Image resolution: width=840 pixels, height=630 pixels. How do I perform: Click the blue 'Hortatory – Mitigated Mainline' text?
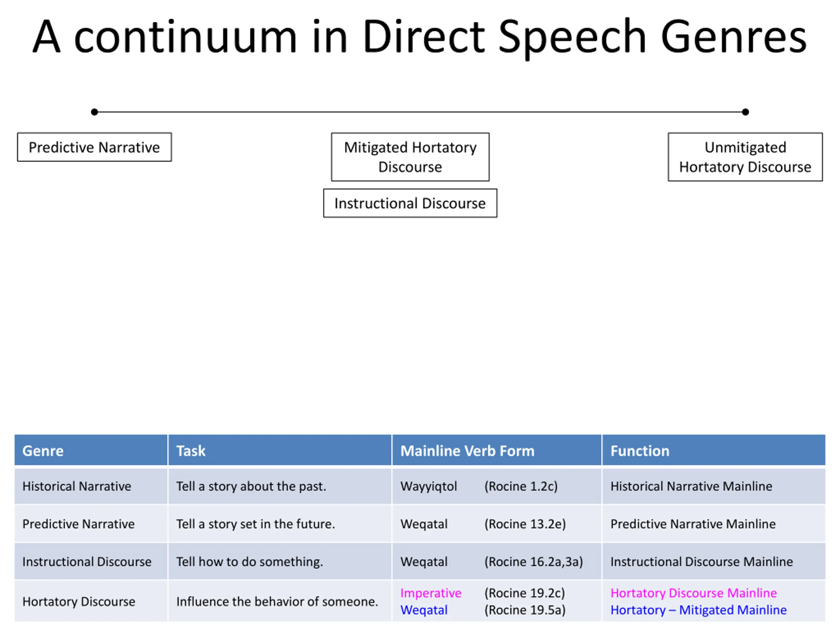(698, 610)
